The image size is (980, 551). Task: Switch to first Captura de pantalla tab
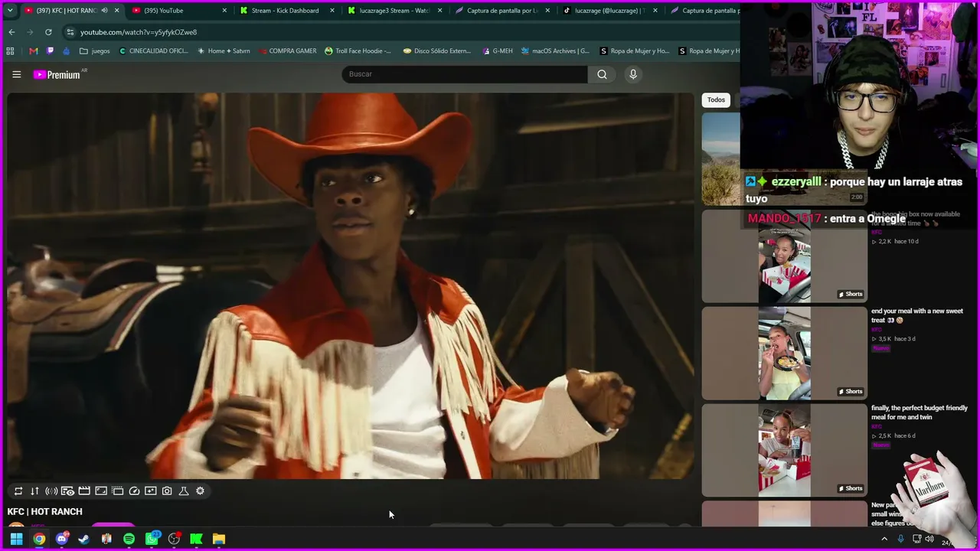501,11
